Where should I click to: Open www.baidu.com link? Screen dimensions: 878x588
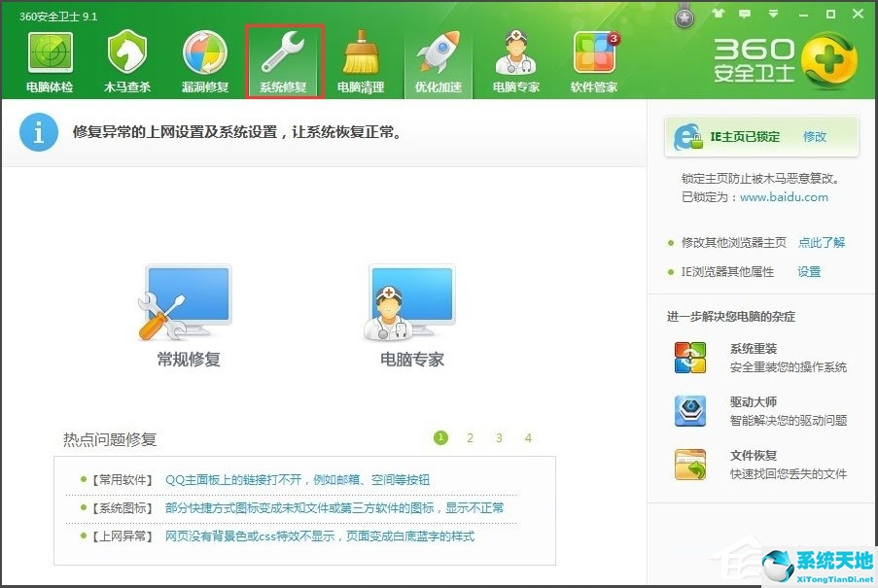(784, 197)
